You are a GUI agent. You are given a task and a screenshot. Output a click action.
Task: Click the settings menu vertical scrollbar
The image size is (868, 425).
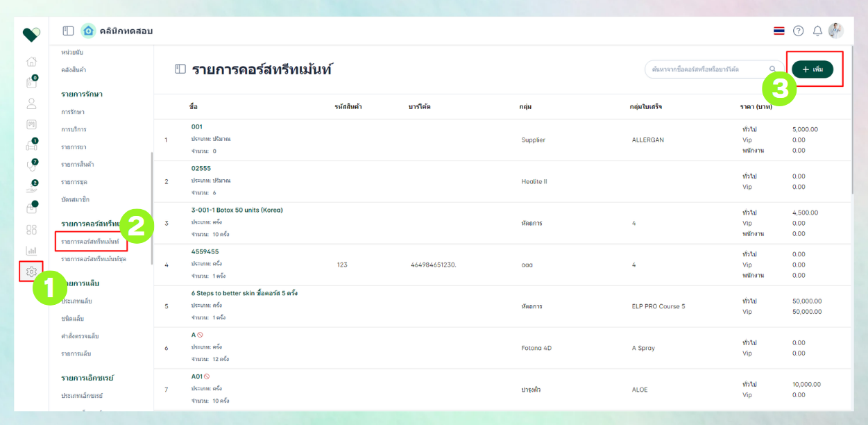coord(152,208)
